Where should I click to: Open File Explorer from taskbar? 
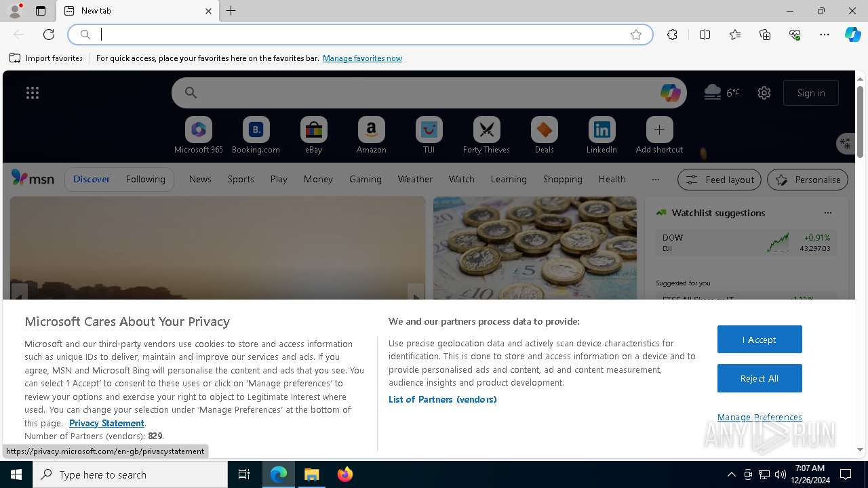coord(312,474)
